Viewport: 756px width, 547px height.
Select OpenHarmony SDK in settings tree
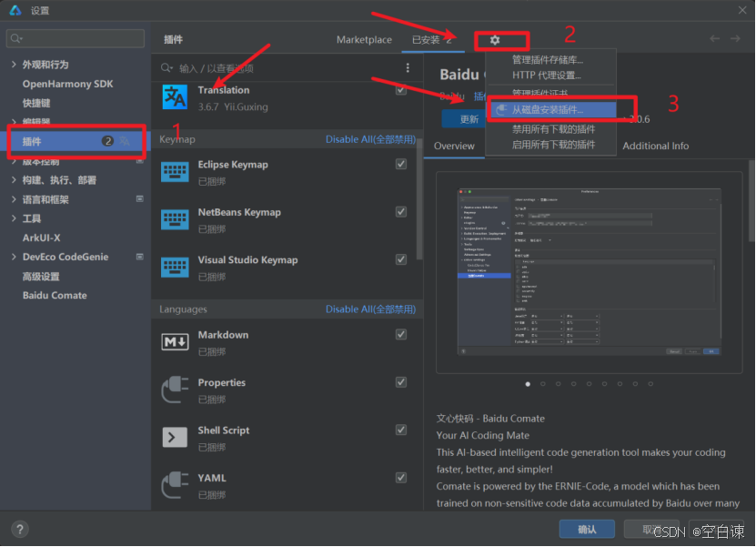click(x=68, y=84)
